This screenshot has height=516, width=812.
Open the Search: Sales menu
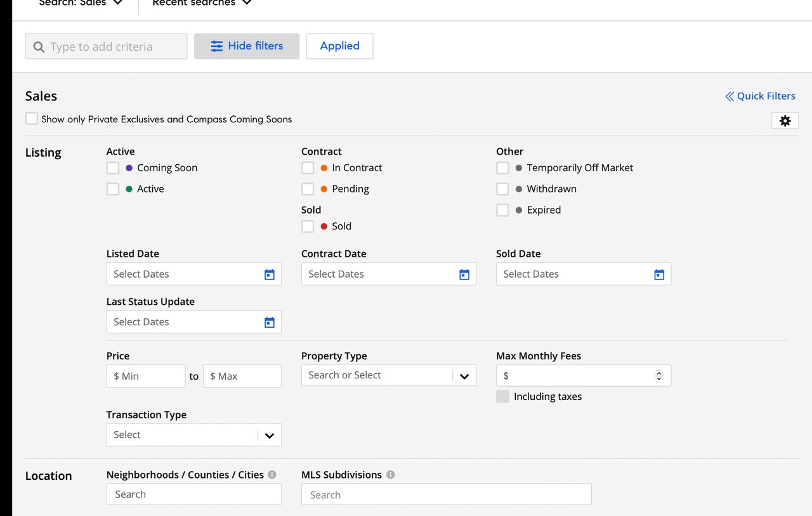click(x=81, y=3)
